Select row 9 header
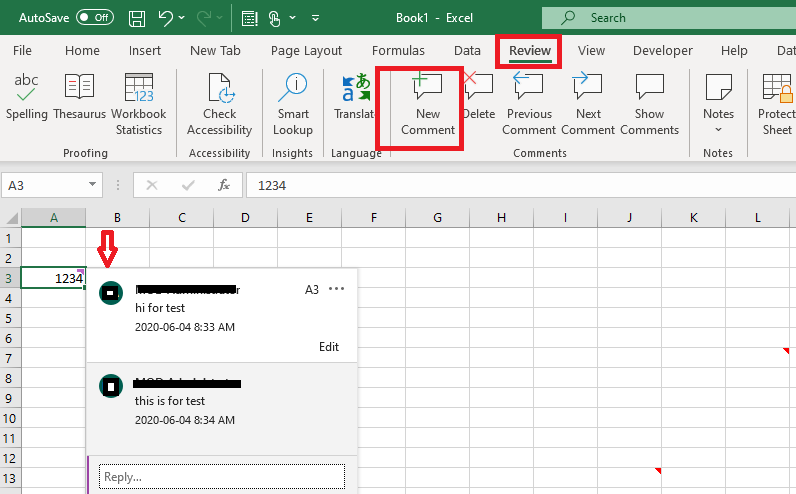796x494 pixels. [x=10, y=399]
